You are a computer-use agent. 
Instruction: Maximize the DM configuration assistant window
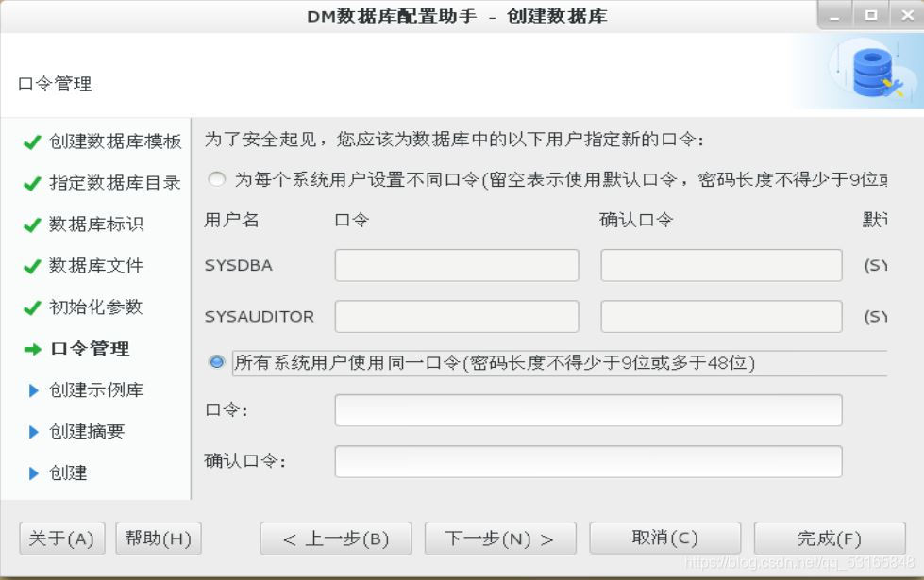coord(870,16)
